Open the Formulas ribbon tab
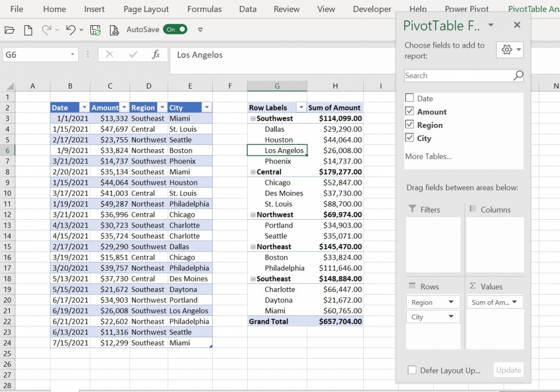The height and width of the screenshot is (392, 560). coord(205,9)
